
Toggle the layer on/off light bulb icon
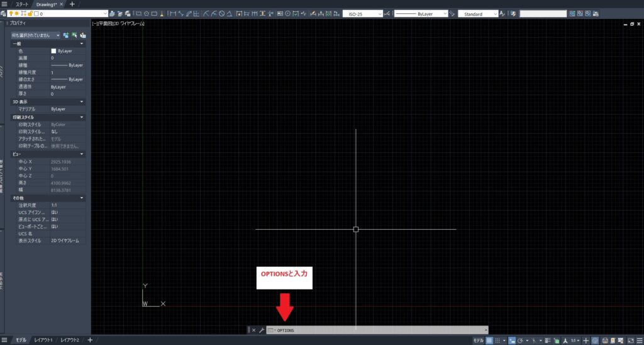point(10,13)
